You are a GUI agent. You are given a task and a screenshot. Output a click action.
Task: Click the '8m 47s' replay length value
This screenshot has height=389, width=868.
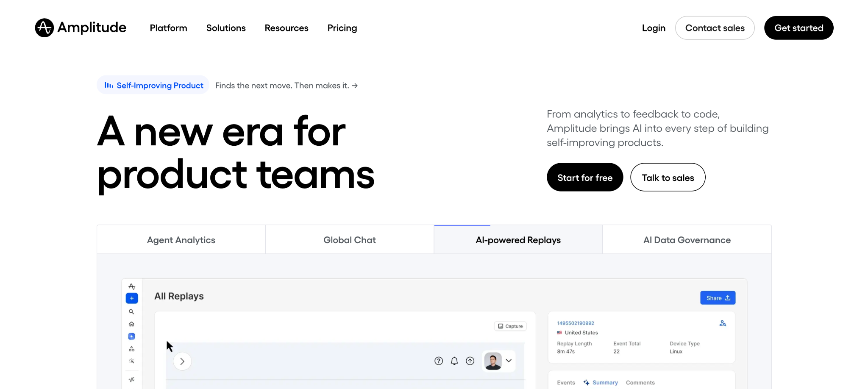tap(566, 352)
